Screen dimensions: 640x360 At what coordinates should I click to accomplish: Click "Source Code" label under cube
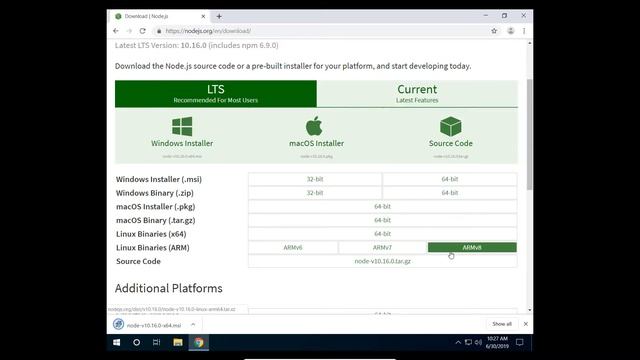pyautogui.click(x=451, y=143)
